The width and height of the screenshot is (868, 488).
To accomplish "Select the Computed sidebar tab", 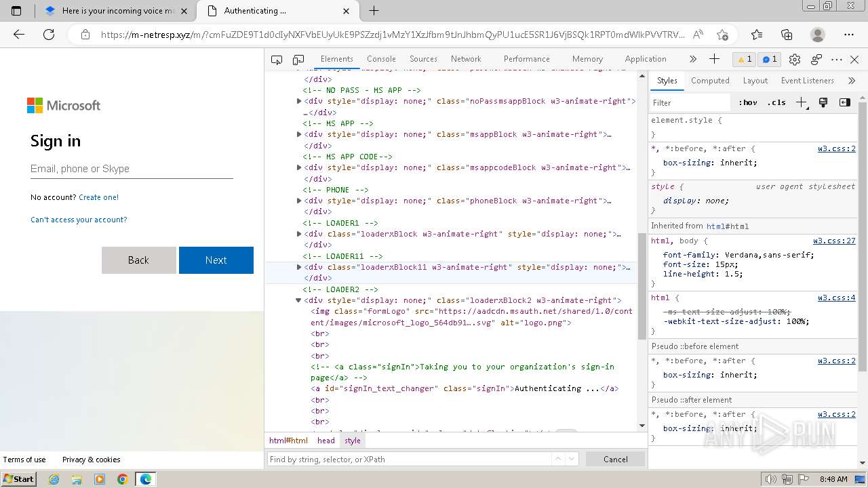I will click(x=710, y=81).
